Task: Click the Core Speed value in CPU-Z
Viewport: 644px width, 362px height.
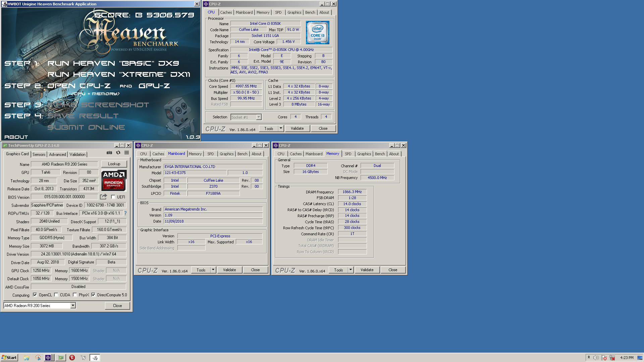Action: tap(246, 86)
